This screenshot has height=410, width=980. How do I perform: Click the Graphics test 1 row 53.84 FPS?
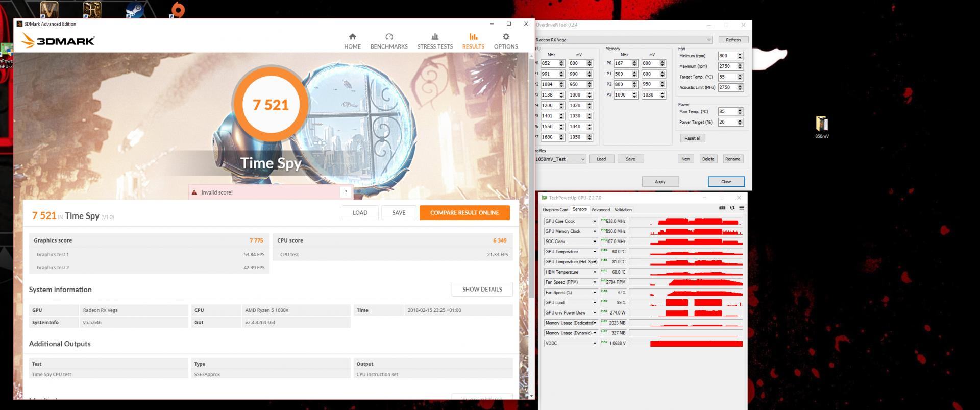click(x=149, y=254)
